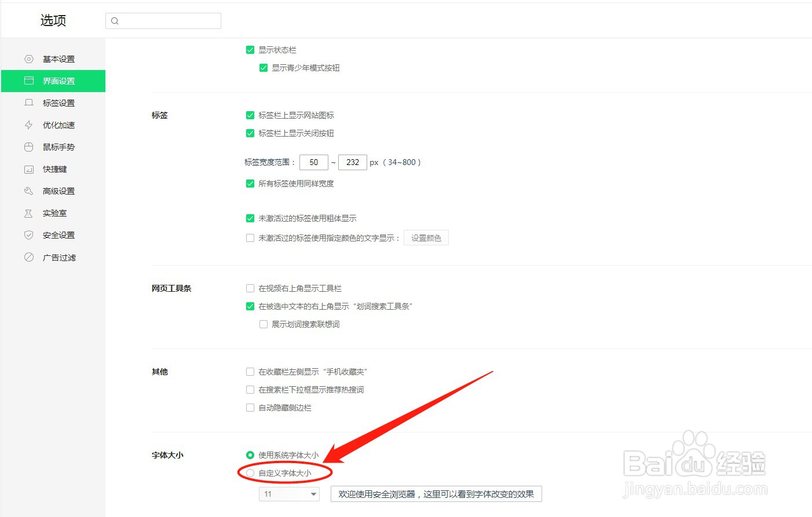Select 使用系统字体大小 option
This screenshot has width=812, height=517.
250,455
